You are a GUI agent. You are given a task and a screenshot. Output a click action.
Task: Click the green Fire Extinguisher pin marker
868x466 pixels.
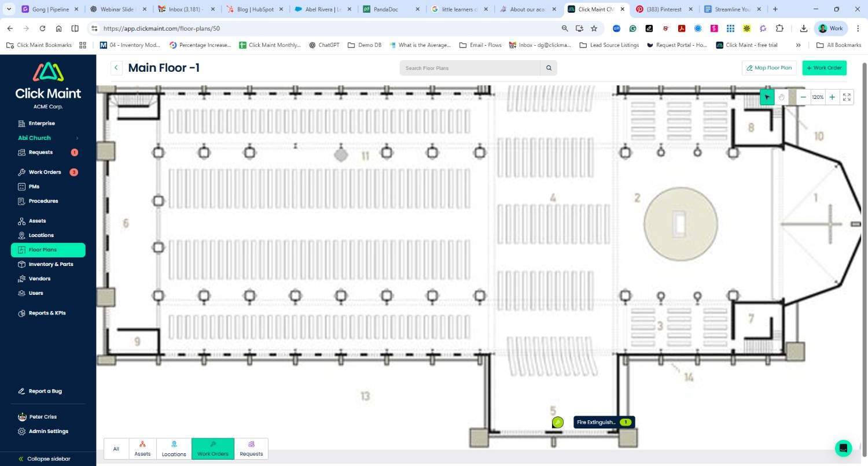pyautogui.click(x=557, y=422)
